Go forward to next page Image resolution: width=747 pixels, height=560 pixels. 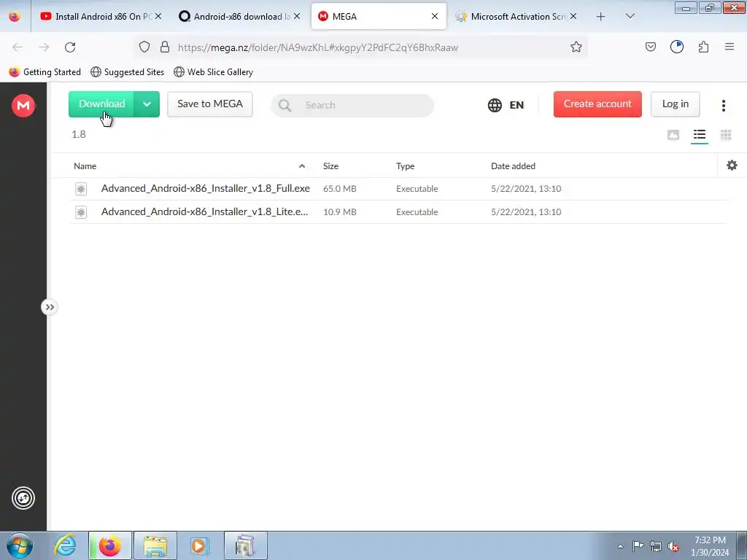pos(44,47)
